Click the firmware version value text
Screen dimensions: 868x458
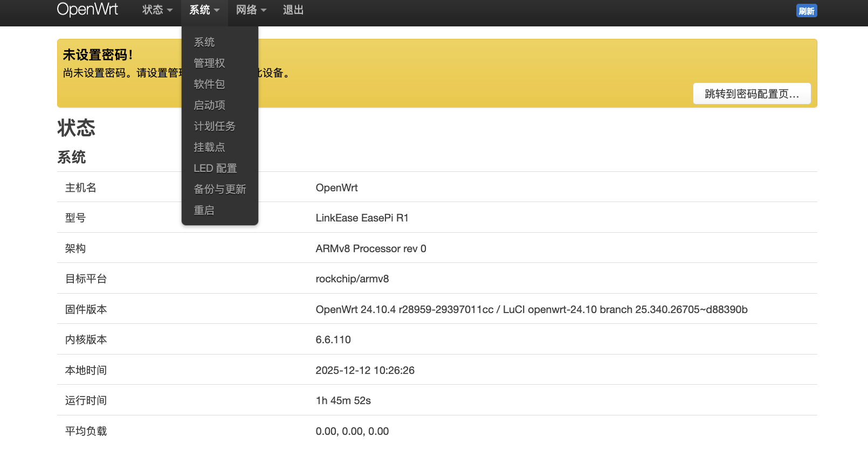pos(531,309)
